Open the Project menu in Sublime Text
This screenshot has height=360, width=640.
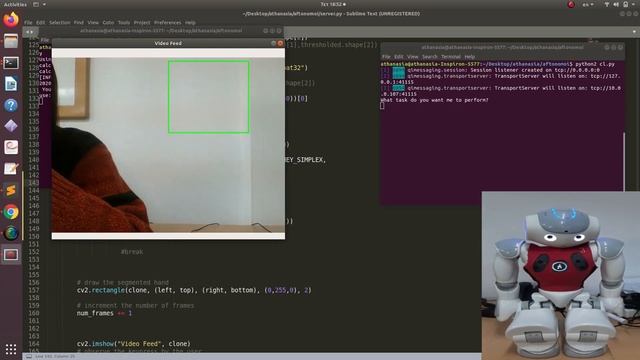[142, 22]
